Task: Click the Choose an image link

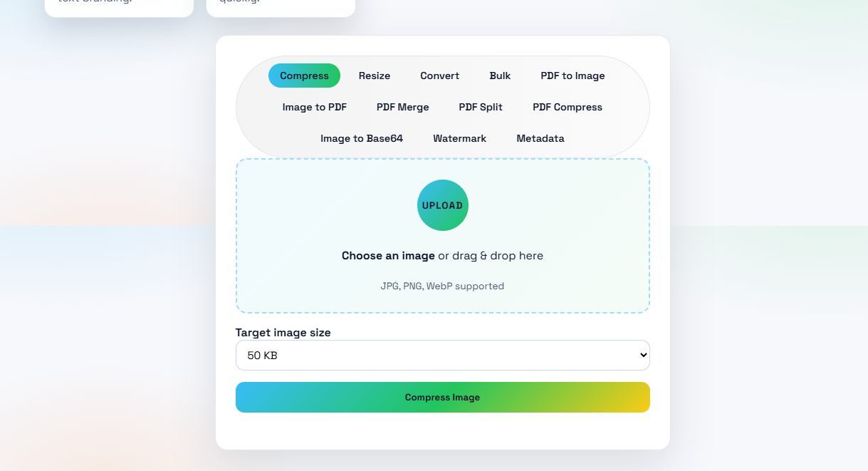Action: [x=387, y=255]
